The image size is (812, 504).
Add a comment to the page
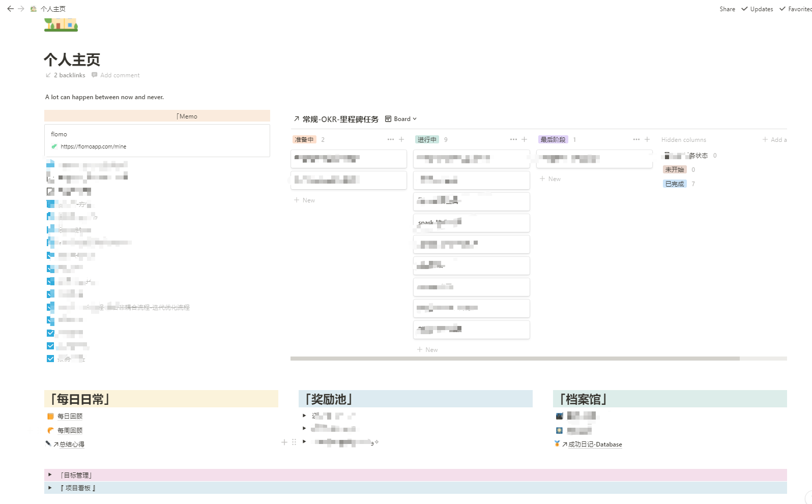tap(115, 75)
